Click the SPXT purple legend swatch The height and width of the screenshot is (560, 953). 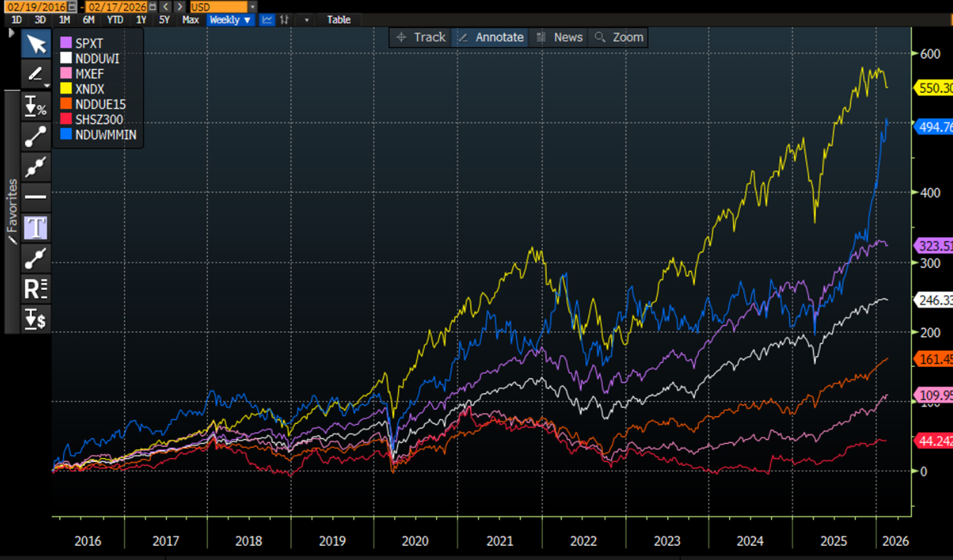[x=66, y=43]
